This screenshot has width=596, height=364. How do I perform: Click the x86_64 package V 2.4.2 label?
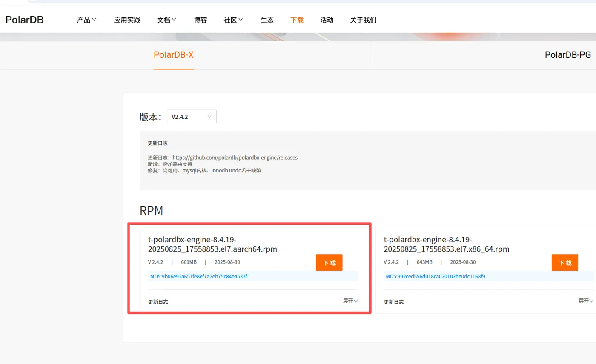point(391,262)
